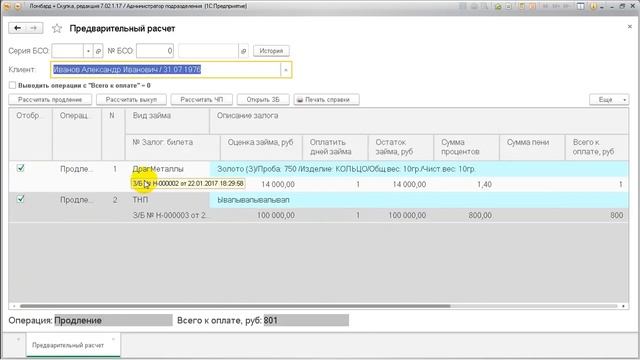Screen dimensions: 640x360
Task: Go back with the left arrow button
Action: (x=17, y=28)
